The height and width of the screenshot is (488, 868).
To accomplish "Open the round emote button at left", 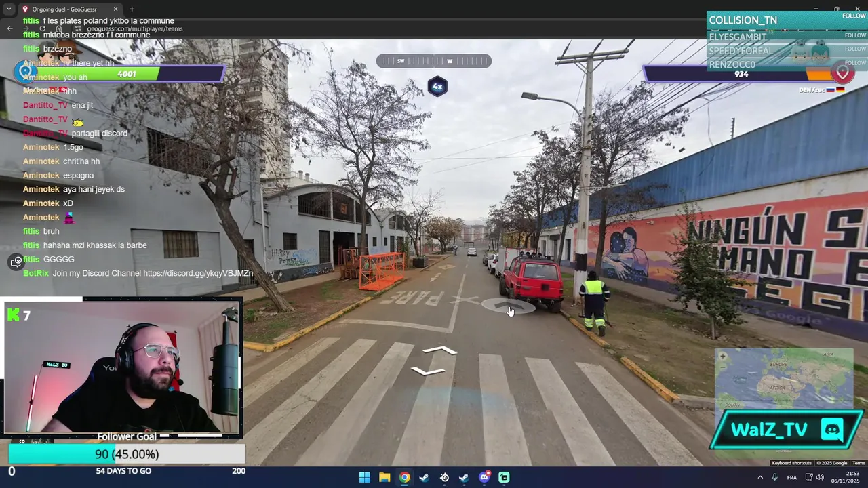I will click(x=16, y=262).
